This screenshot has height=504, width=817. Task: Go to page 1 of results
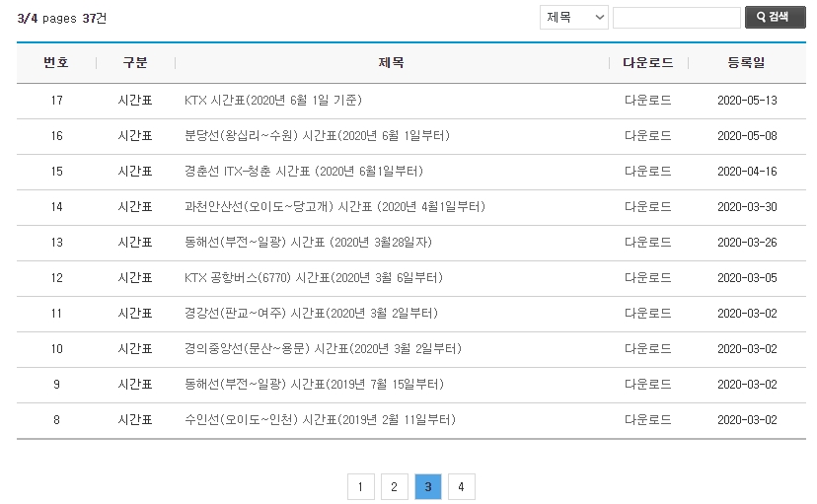point(360,487)
